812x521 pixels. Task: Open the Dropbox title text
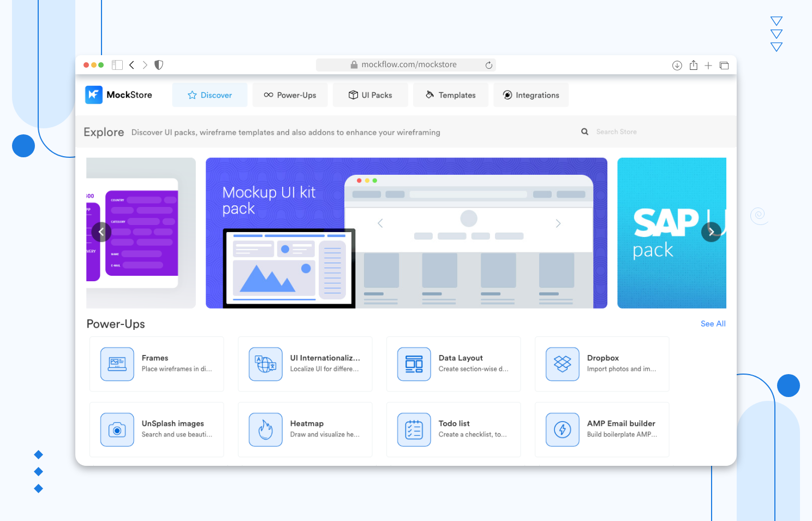603,358
